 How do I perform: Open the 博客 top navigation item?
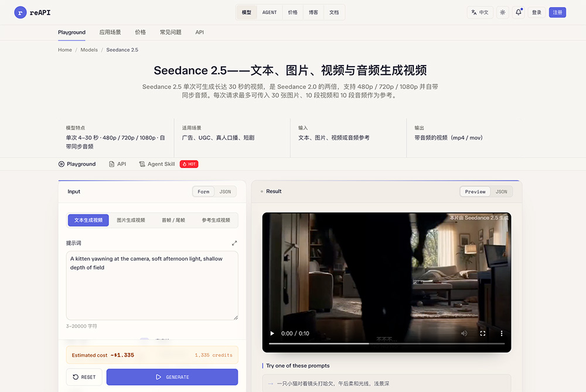tap(313, 12)
